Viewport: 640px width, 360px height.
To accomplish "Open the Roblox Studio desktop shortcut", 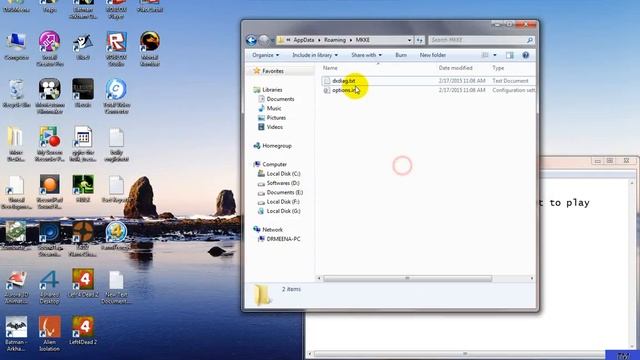I will click(x=116, y=49).
